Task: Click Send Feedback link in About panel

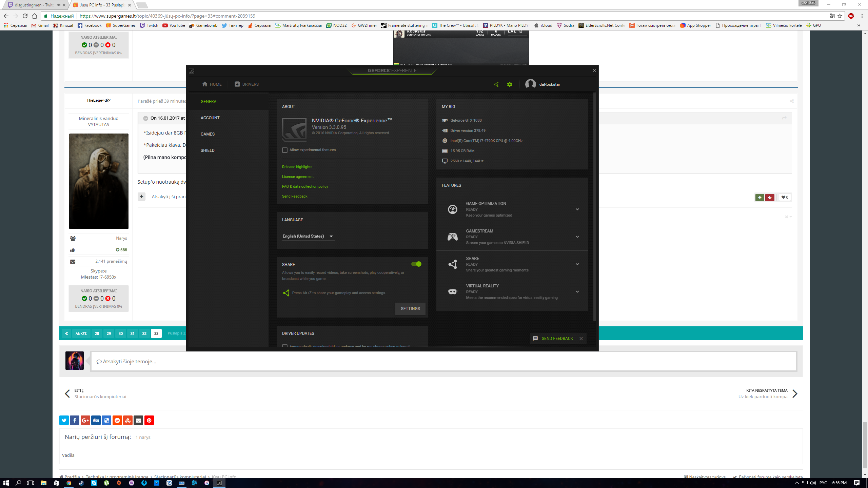Action: pos(295,196)
